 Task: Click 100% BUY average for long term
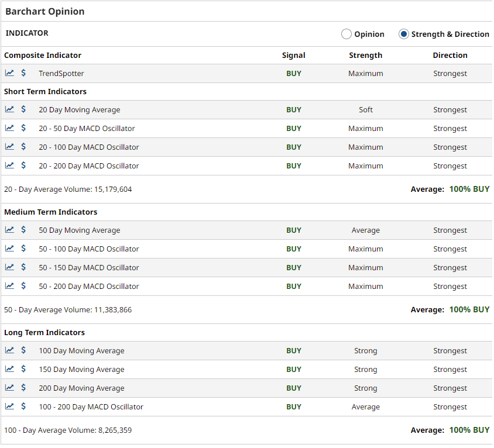(469, 430)
